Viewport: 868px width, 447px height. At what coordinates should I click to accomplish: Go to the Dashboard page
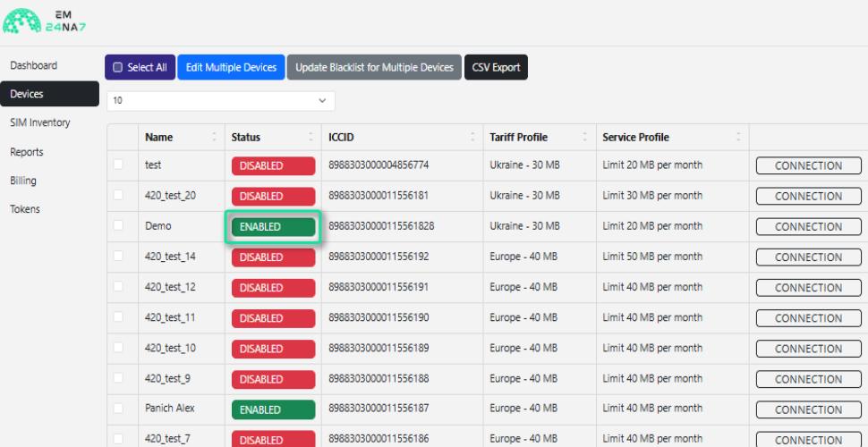(34, 65)
